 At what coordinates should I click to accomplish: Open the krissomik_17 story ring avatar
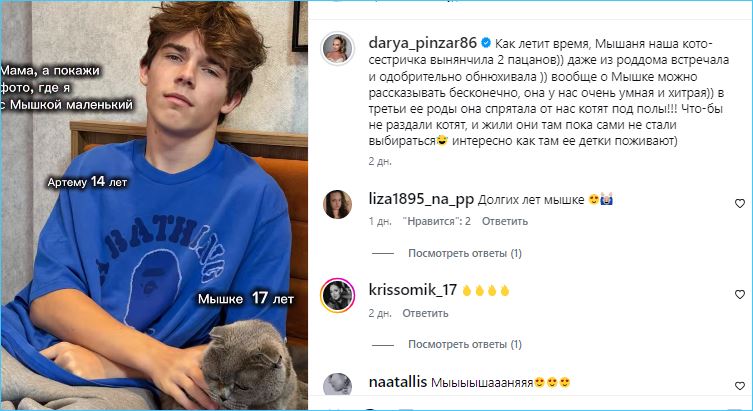pos(337,295)
